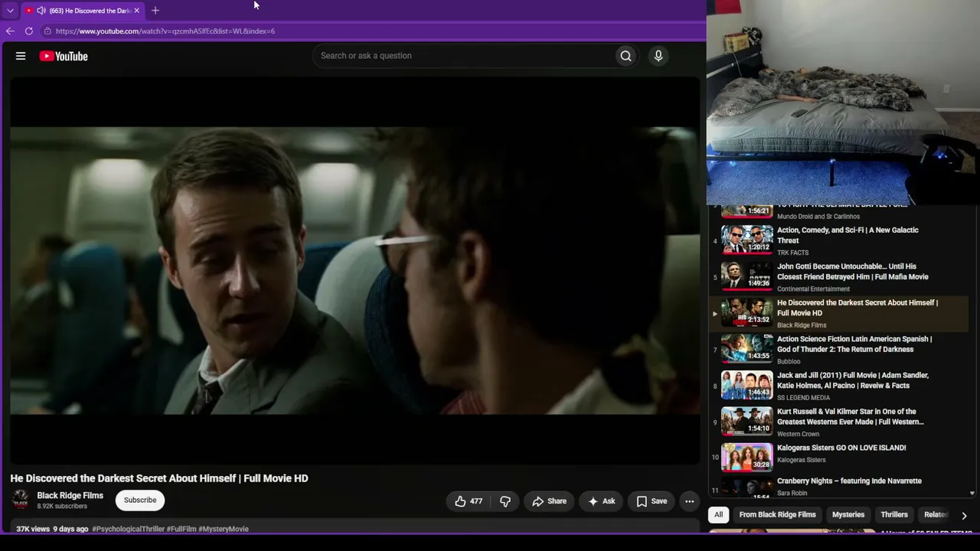Image resolution: width=980 pixels, height=551 pixels.
Task: Select the Thrillers filter chip
Action: pos(893,515)
